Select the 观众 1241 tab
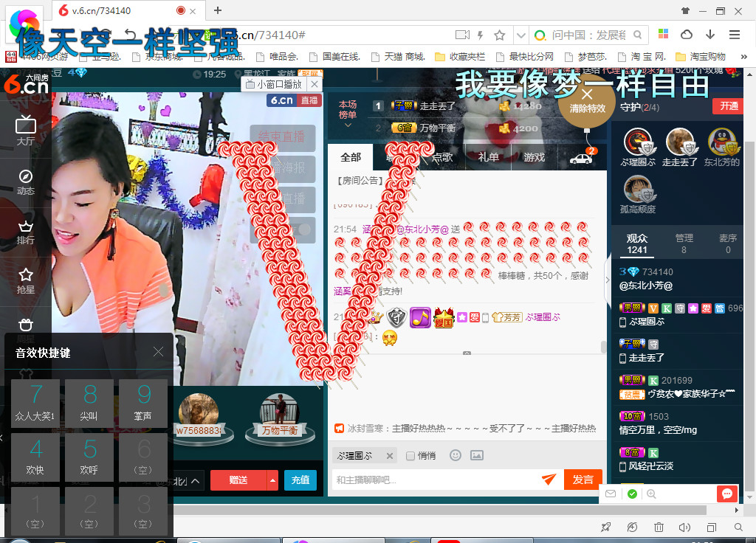Image resolution: width=756 pixels, height=543 pixels. tap(637, 243)
